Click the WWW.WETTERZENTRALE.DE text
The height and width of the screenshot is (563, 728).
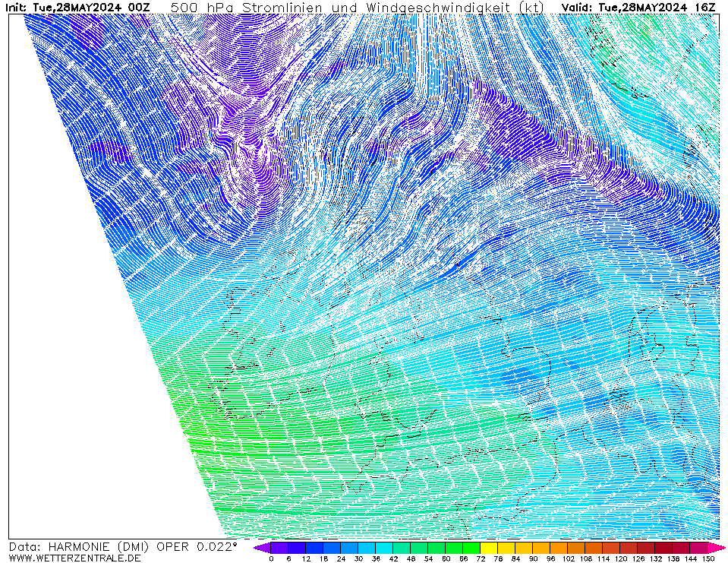[74, 558]
